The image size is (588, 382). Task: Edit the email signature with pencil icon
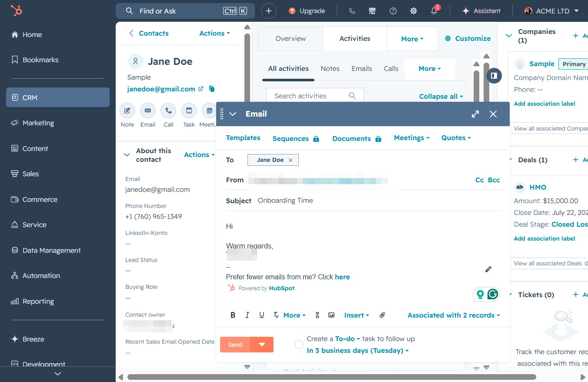[x=488, y=269]
